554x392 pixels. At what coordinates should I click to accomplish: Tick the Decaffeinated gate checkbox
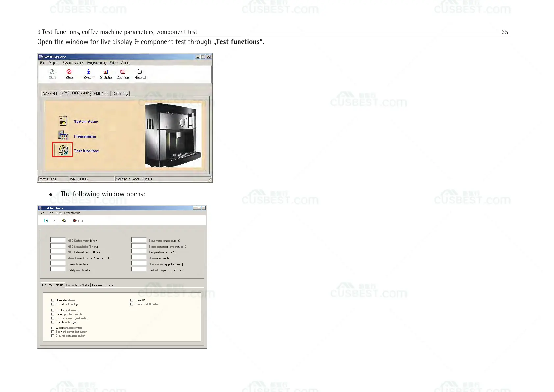53,322
